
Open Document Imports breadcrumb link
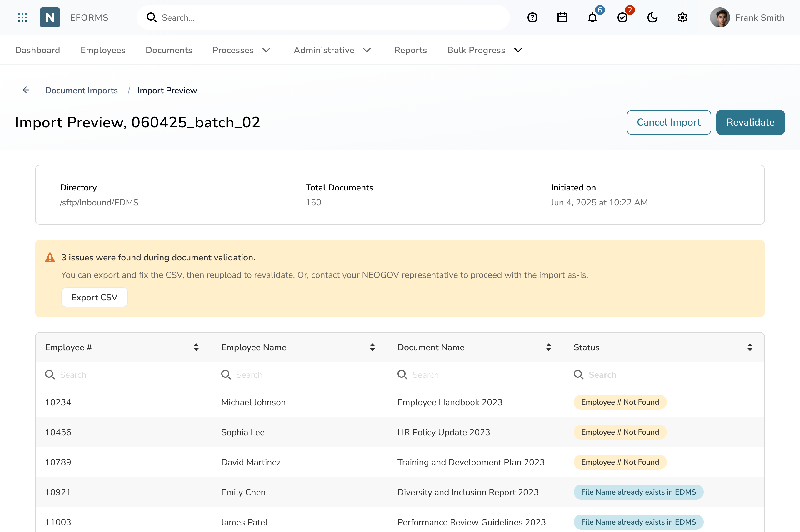[81, 90]
